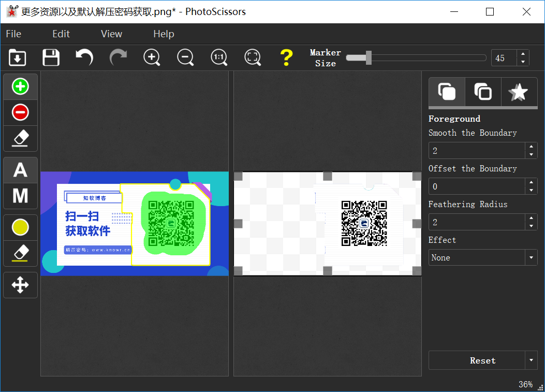
Task: Open an image with the load file icon
Action: tap(18, 57)
